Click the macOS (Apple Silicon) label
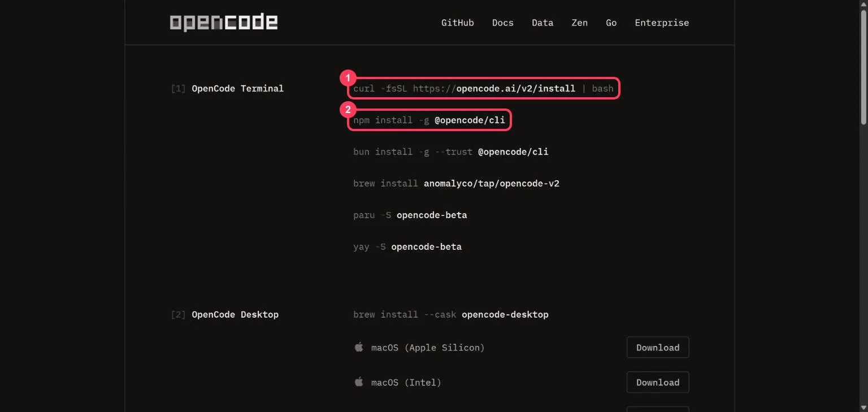The height and width of the screenshot is (412, 868). (x=428, y=348)
